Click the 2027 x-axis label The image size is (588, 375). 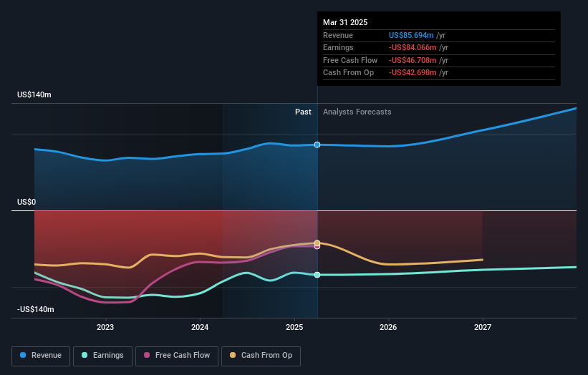(x=483, y=328)
